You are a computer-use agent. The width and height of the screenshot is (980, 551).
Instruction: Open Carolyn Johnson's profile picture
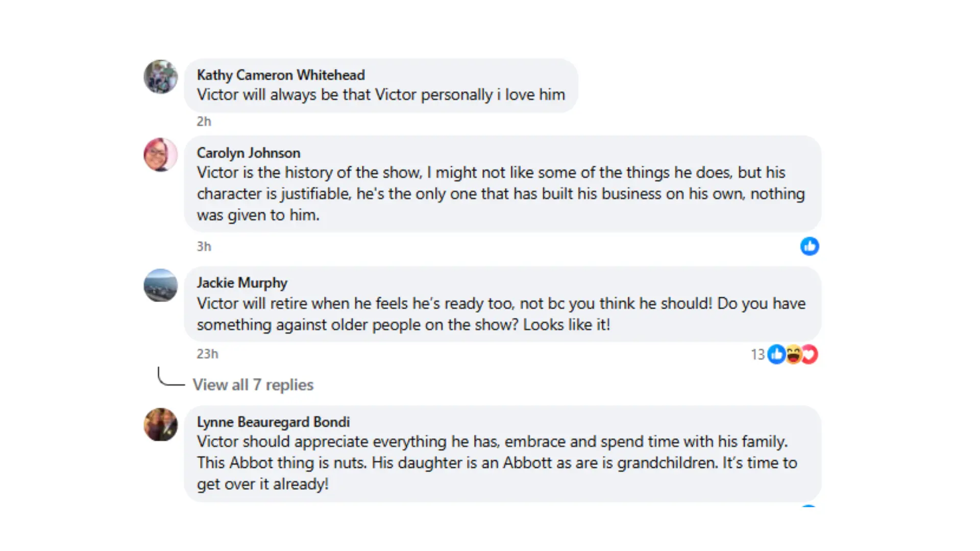tap(161, 155)
